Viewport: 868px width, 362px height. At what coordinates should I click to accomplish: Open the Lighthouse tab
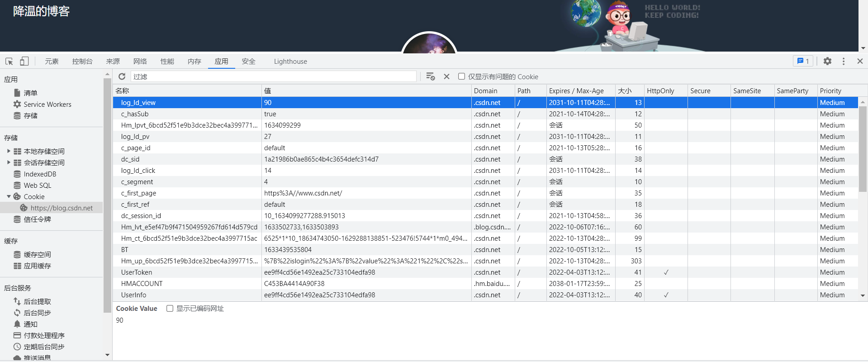(290, 61)
